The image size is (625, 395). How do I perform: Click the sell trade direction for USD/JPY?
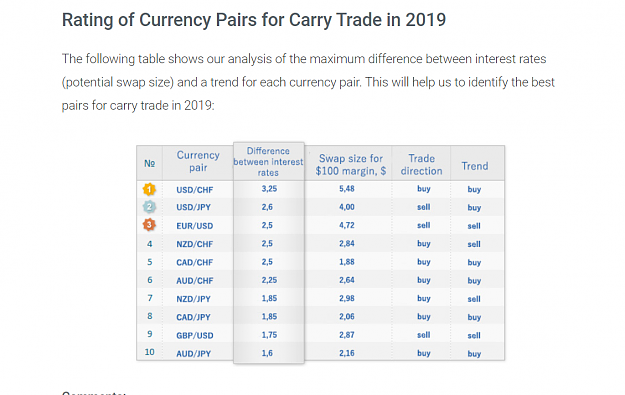point(423,207)
